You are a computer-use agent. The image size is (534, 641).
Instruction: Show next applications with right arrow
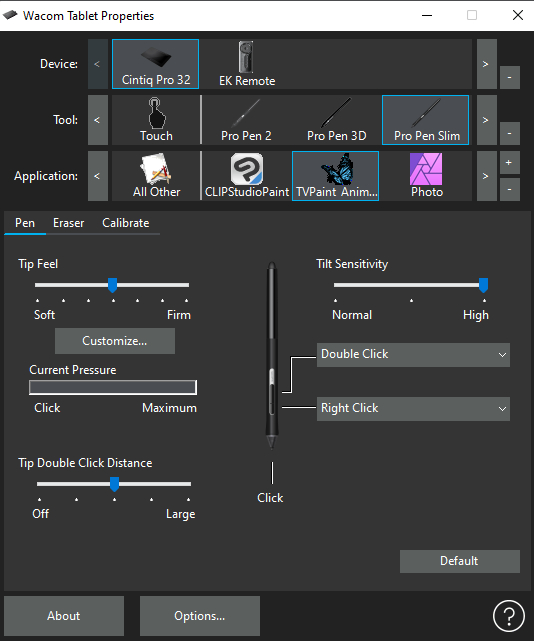point(487,176)
